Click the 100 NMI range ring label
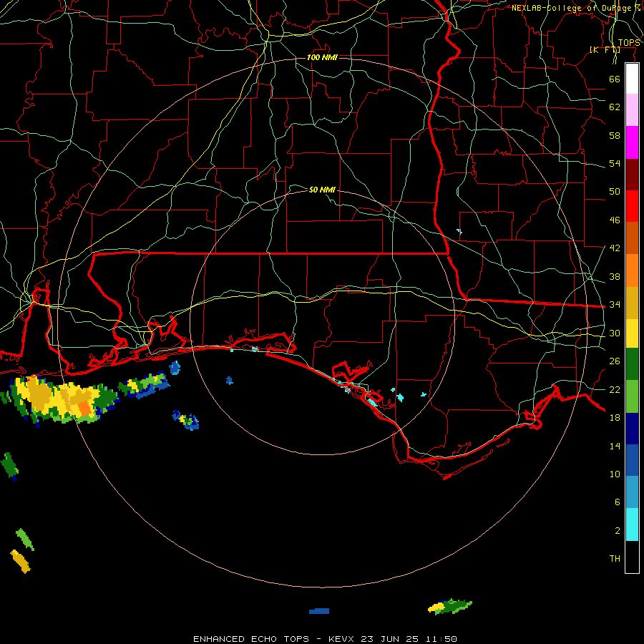This screenshot has width=644, height=644. 322,57
